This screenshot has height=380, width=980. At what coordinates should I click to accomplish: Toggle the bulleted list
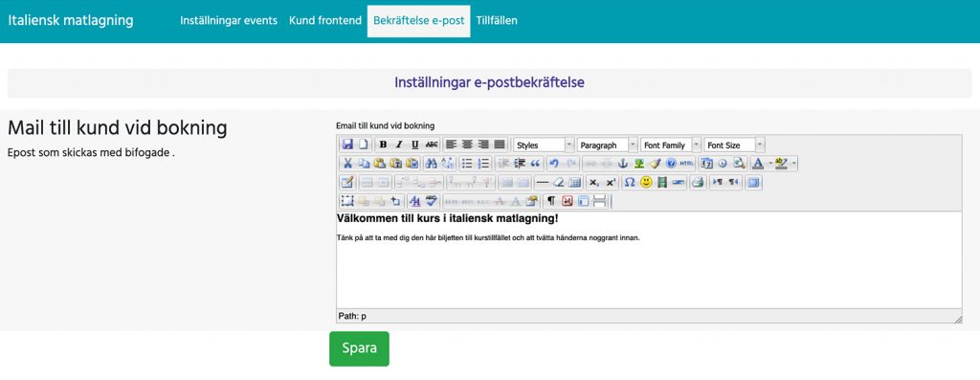467,164
